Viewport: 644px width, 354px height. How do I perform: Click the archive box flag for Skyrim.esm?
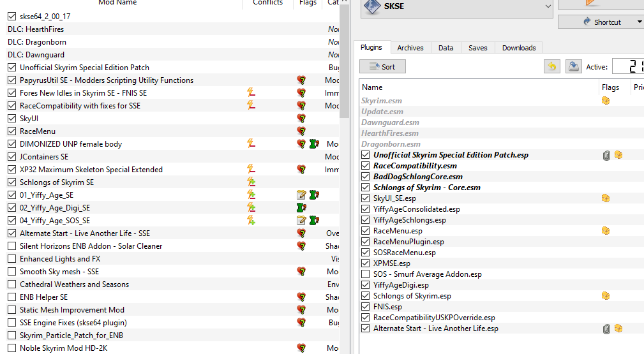606,101
